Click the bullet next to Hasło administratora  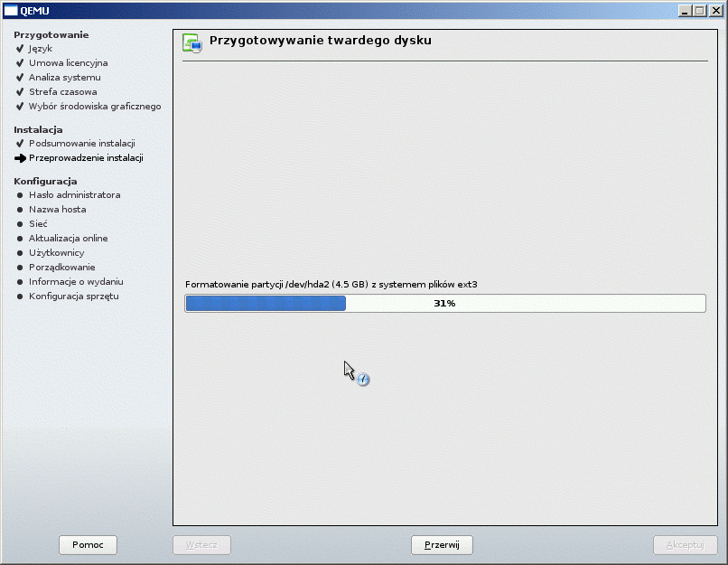[x=20, y=195]
